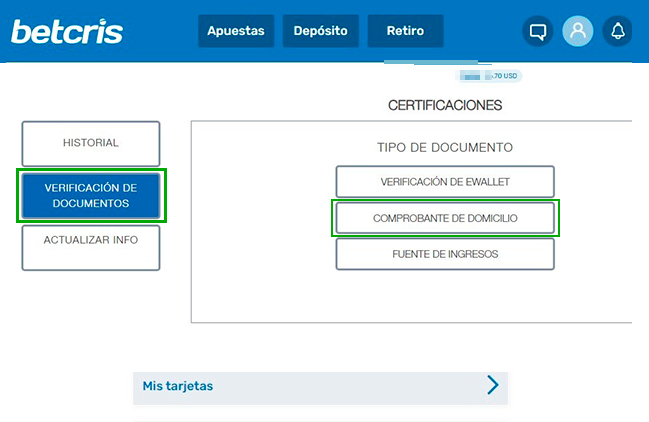Screen dimensions: 649x422
Task: Click the CERTIFICACIONES heading
Action: tap(445, 106)
